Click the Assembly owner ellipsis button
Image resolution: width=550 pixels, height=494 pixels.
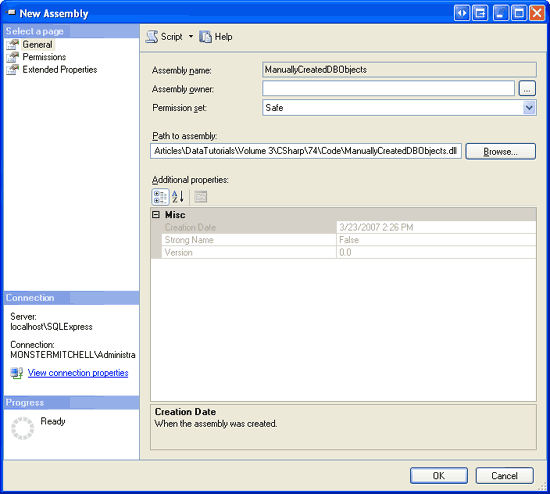pos(527,88)
